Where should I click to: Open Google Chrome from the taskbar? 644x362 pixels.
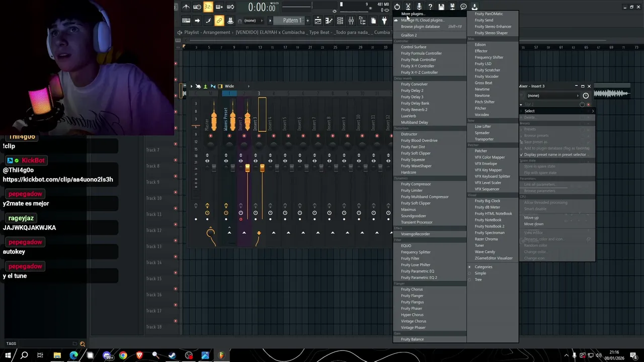[123, 355]
